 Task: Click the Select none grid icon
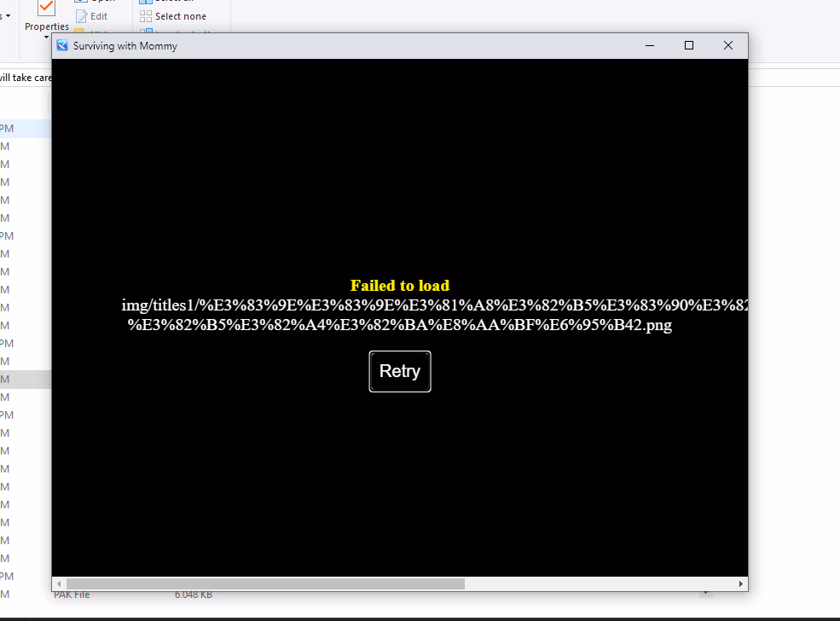coord(145,16)
